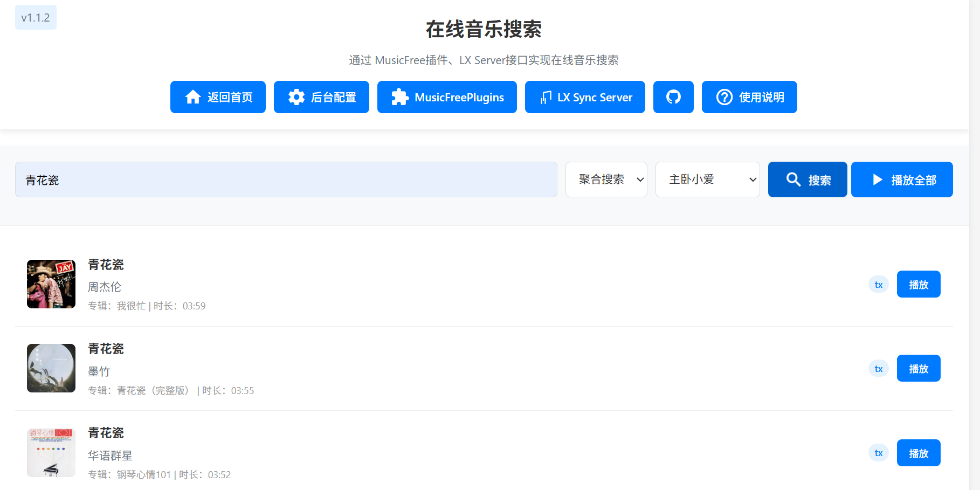Open the 主卧小爱 device dropdown
Image resolution: width=980 pixels, height=490 pixels.
[x=707, y=180]
